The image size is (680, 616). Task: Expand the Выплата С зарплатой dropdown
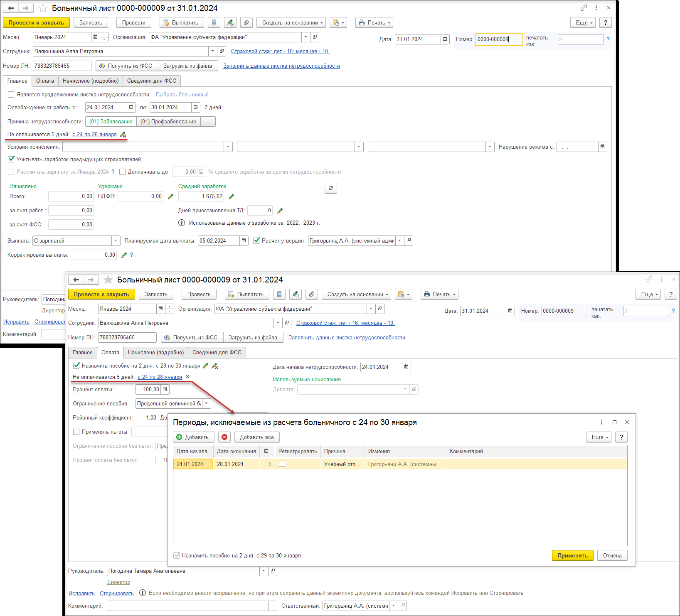[x=116, y=241]
